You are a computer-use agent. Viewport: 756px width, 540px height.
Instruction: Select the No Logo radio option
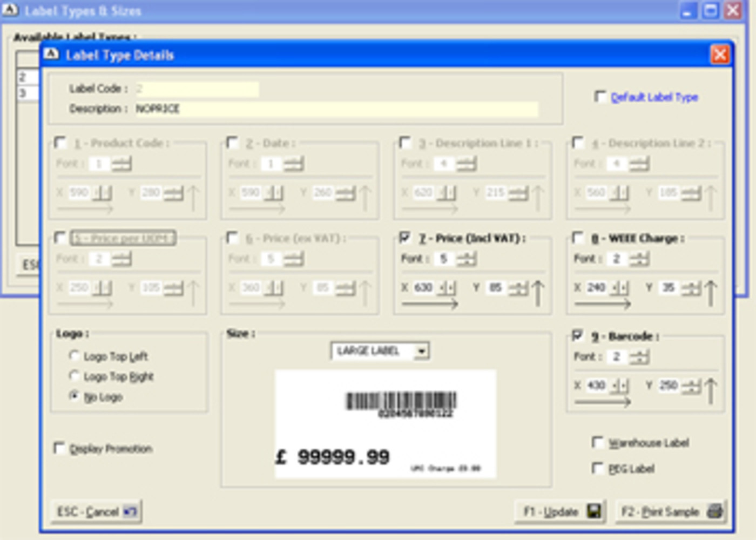point(74,396)
